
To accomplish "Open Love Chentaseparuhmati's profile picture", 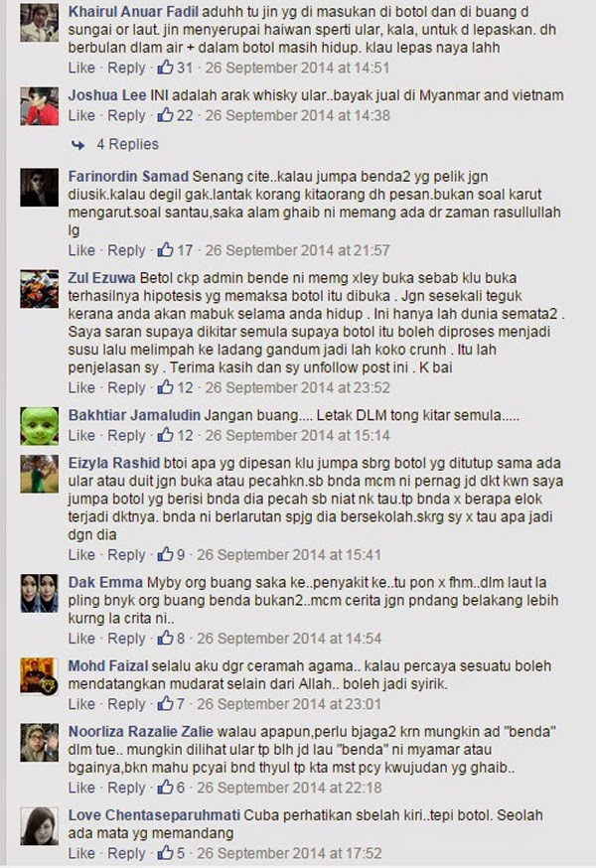I will 40,826.
